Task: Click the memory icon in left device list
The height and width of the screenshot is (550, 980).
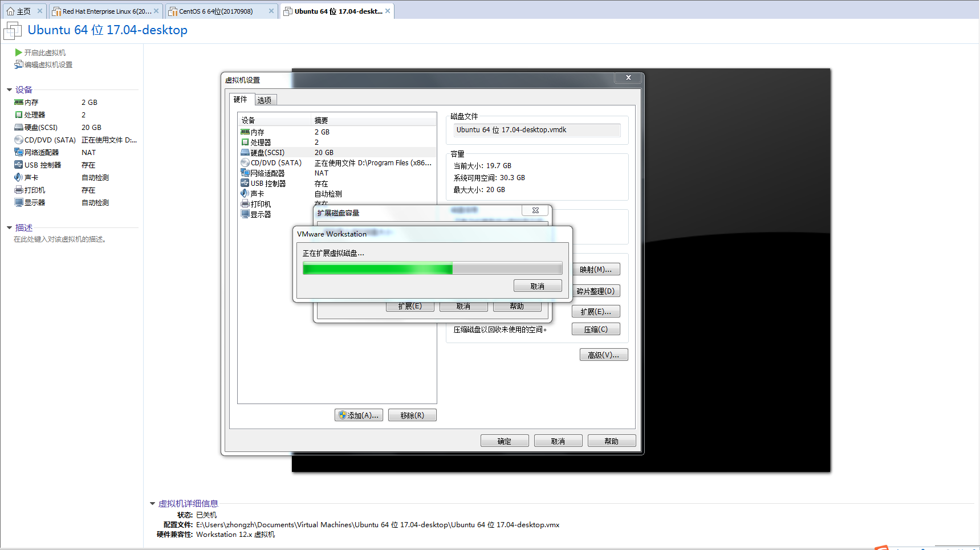Action: point(19,102)
